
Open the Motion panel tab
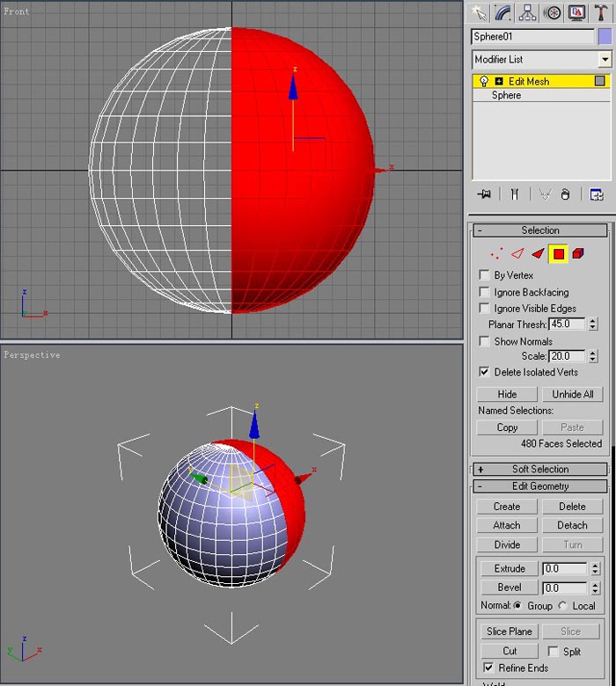pyautogui.click(x=552, y=12)
